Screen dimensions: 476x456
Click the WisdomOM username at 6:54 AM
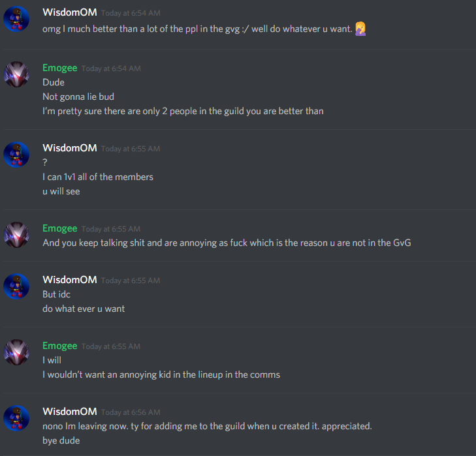[70, 12]
